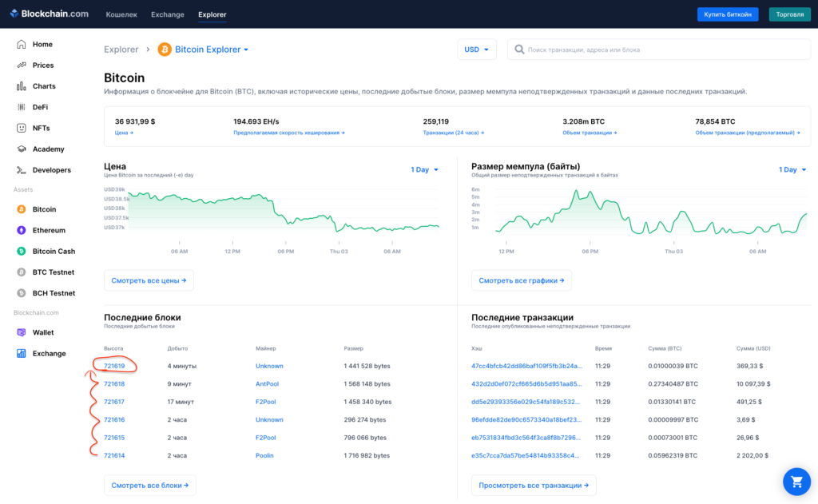818x504 pixels.
Task: Click the Exchange chart icon in sidebar
Action: (x=22, y=353)
